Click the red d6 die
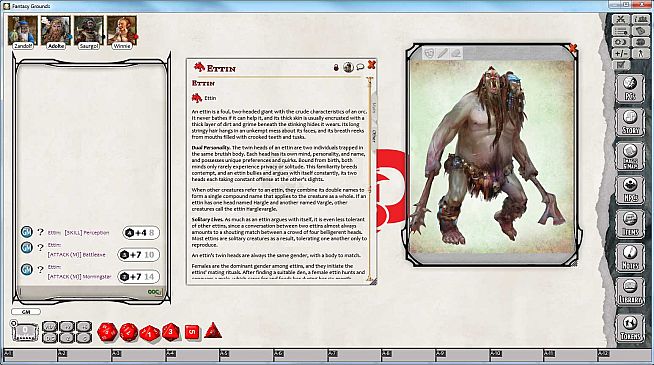The image size is (654, 365). pyautogui.click(x=192, y=332)
